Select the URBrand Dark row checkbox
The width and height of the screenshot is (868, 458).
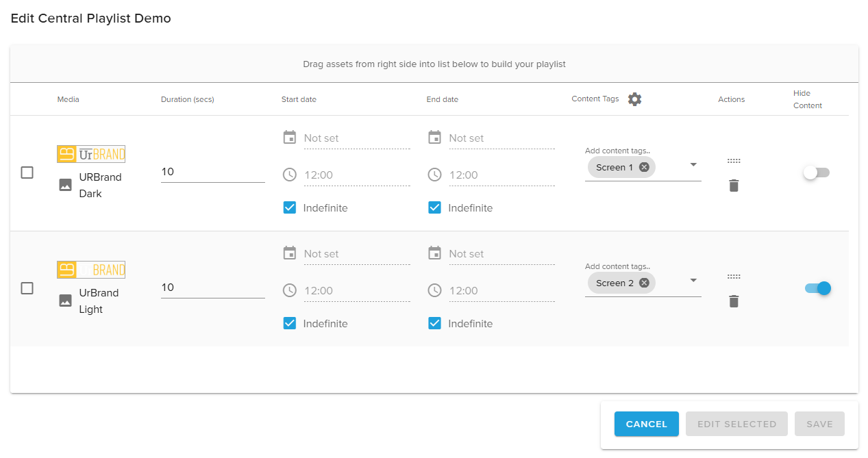tap(27, 173)
